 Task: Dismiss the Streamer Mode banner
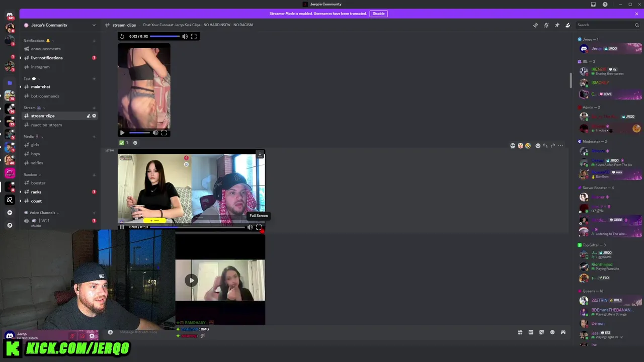636,14
